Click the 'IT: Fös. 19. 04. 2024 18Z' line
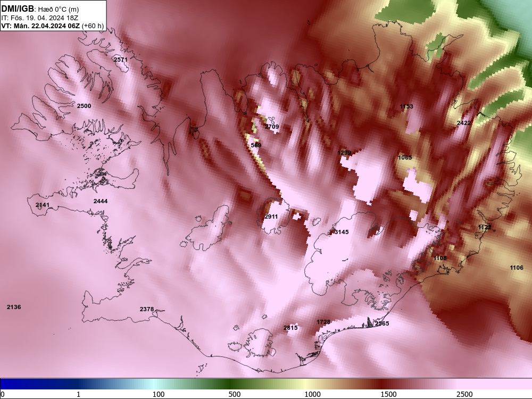This screenshot has height=399, width=532. point(40,18)
